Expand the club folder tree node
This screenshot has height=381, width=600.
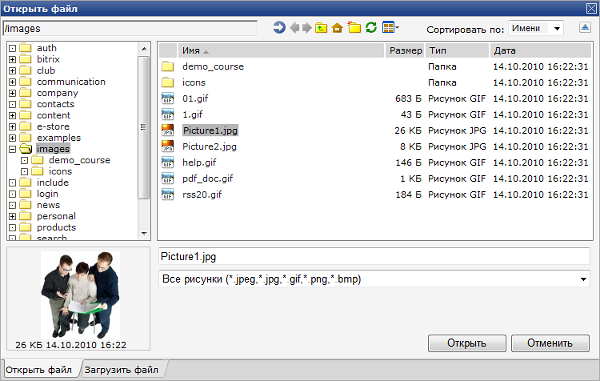13,71
